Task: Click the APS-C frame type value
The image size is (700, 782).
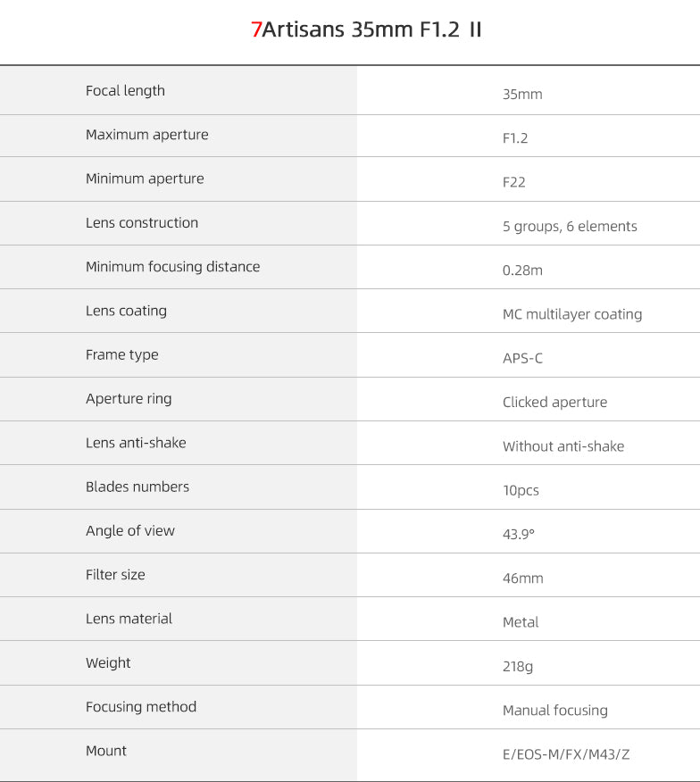Action: (x=522, y=359)
